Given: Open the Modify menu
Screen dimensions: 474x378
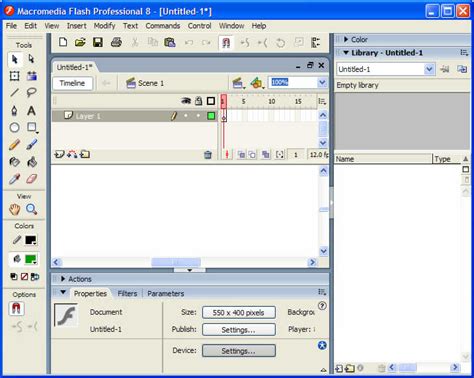Looking at the screenshot, I should [104, 26].
